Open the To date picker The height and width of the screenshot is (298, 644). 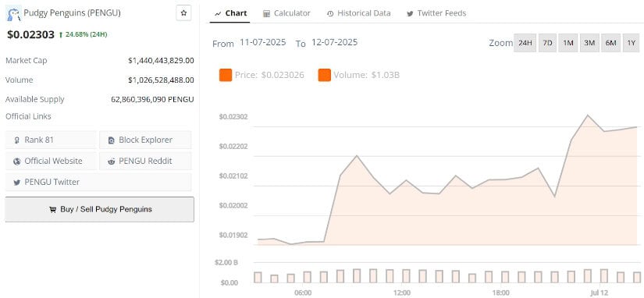pos(334,42)
